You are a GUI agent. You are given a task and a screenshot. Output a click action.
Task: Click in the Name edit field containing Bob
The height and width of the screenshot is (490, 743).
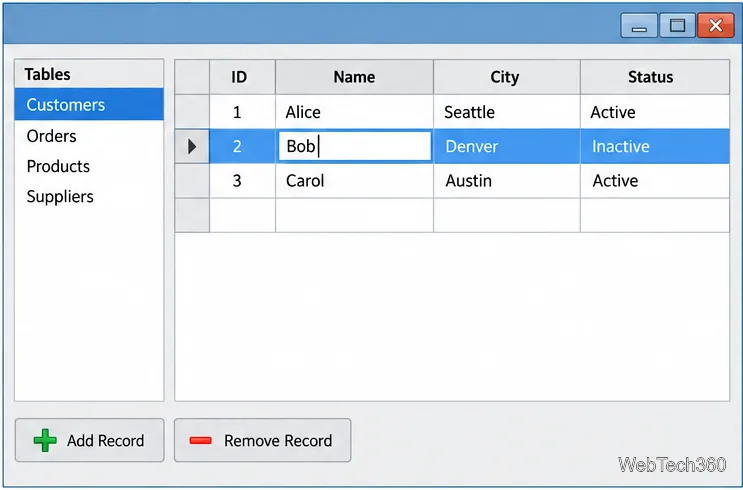click(x=354, y=146)
